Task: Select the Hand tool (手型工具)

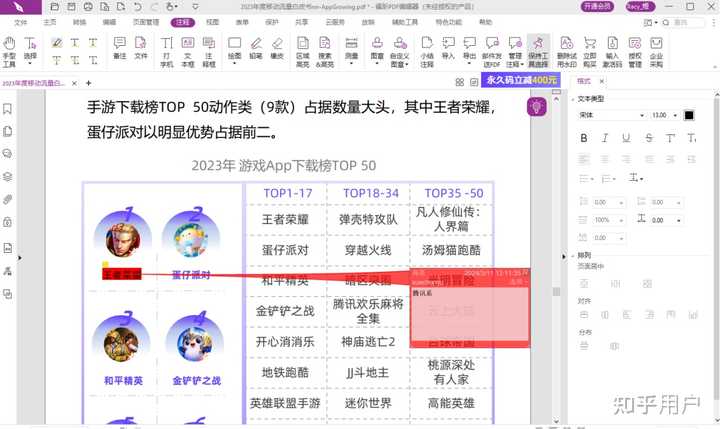Action: (x=9, y=52)
